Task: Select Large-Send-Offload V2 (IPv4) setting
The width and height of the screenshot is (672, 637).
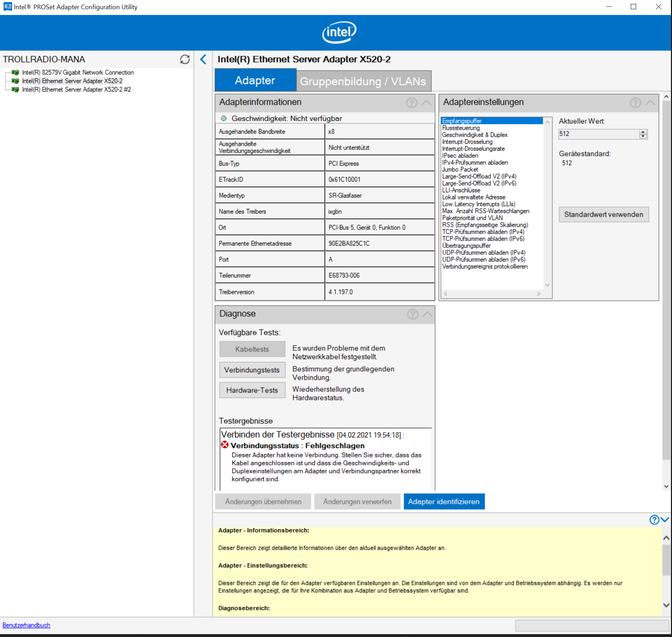Action: pyautogui.click(x=479, y=176)
